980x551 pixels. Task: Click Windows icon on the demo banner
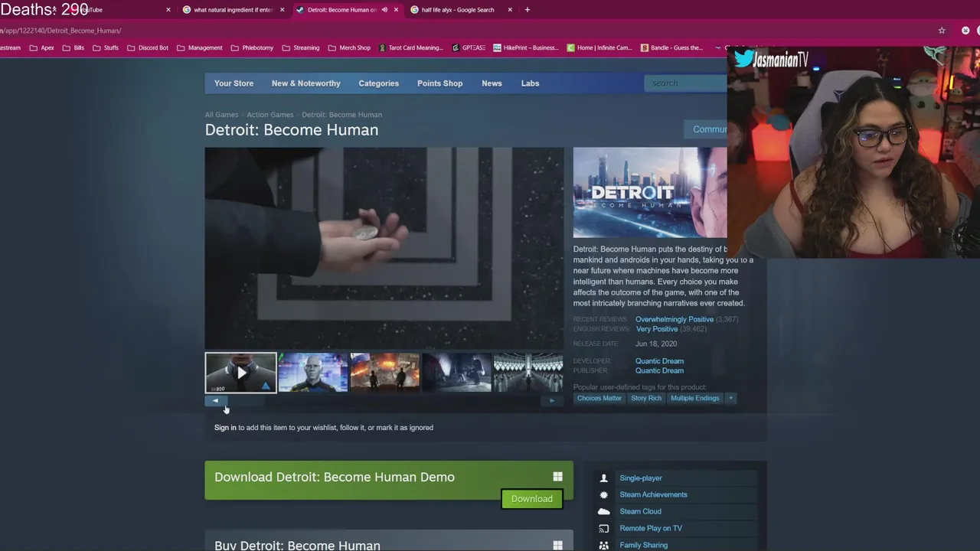[557, 477]
